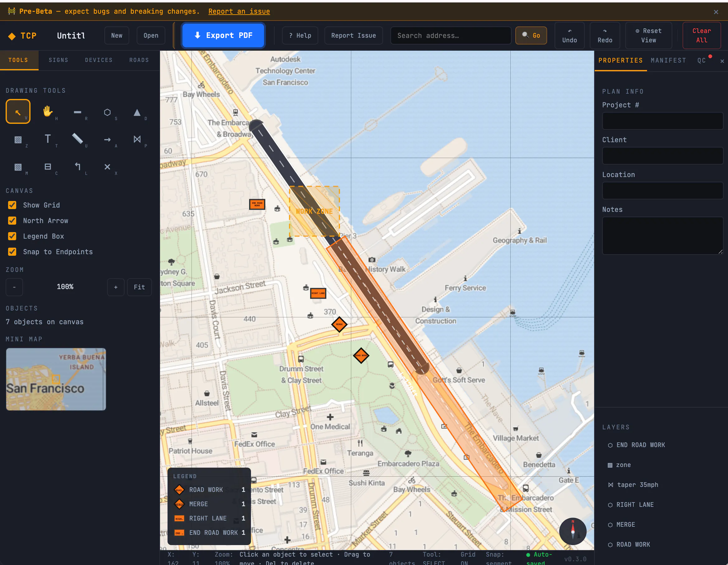728x565 pixels.
Task: Switch to the MANIFEST tab
Action: coord(668,60)
